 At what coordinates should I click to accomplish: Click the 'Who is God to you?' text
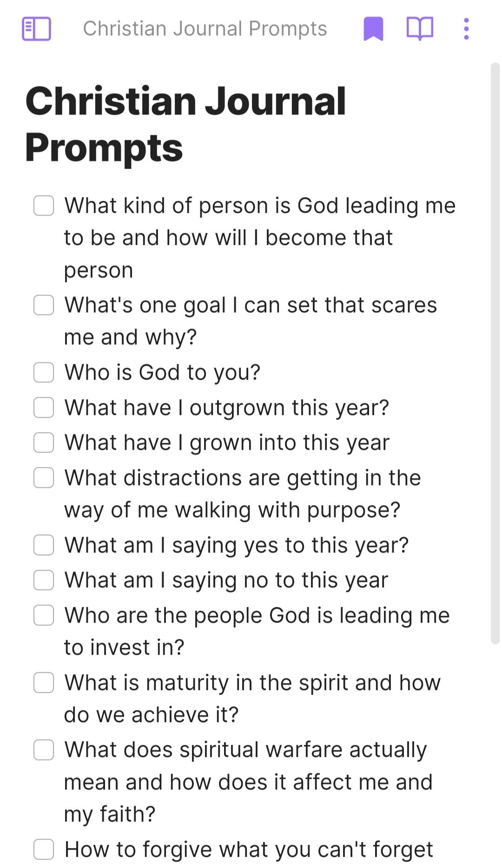click(162, 372)
